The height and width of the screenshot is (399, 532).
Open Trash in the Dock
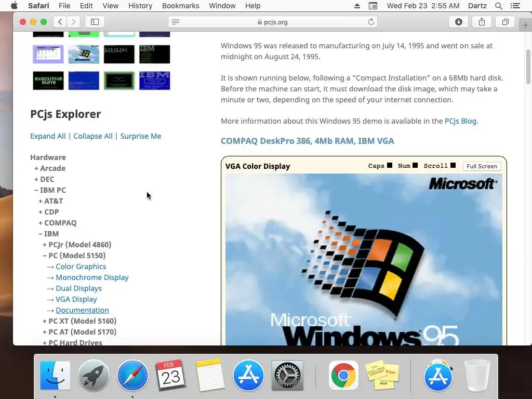tap(477, 375)
